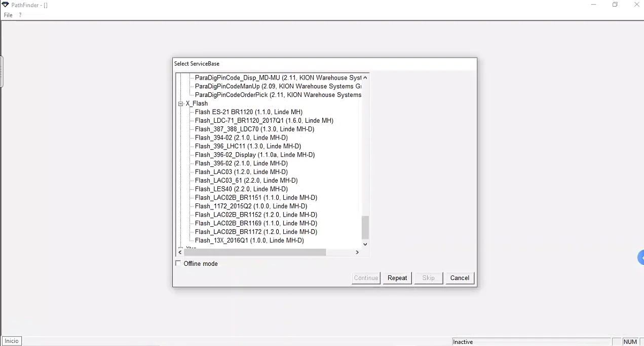Pick Flash_LAC03_61 (2.2.0) in the list

(x=246, y=181)
